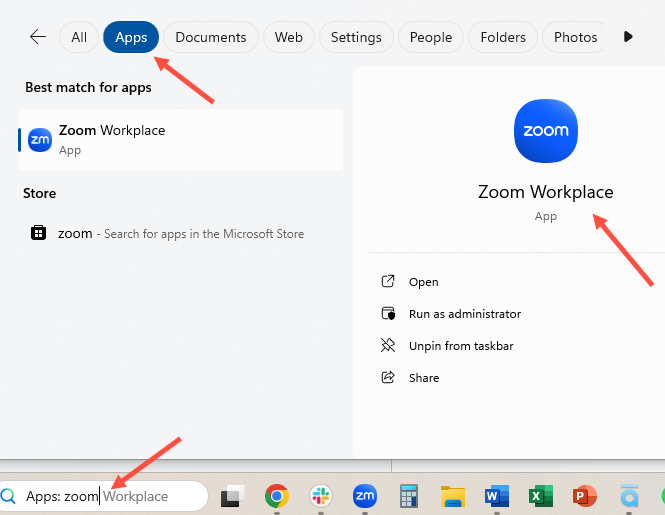Select the All filter tab
The image size is (665, 515).
[79, 37]
